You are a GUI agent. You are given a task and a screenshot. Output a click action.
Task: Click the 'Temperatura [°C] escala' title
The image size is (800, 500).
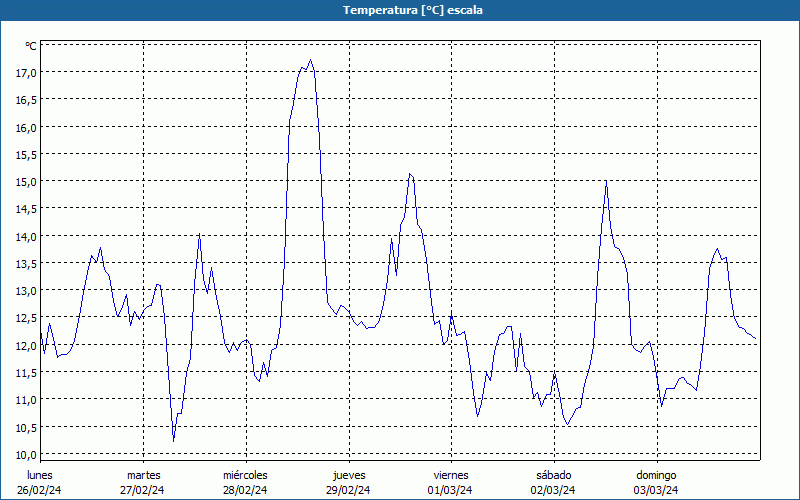click(x=413, y=10)
